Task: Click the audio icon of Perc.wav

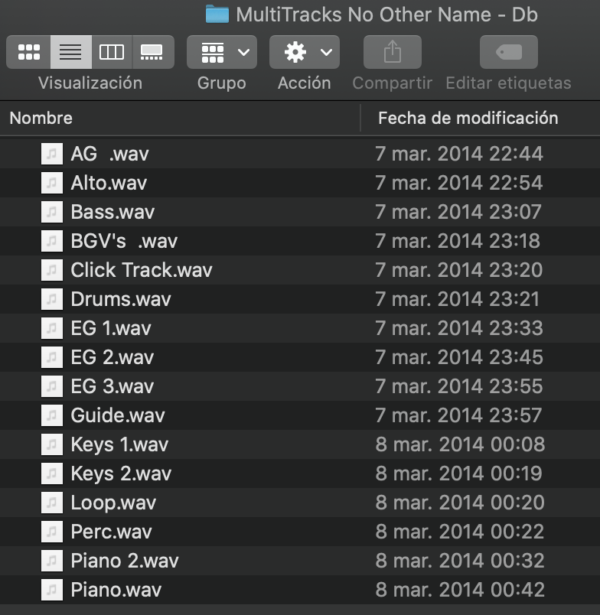Action: point(52,531)
